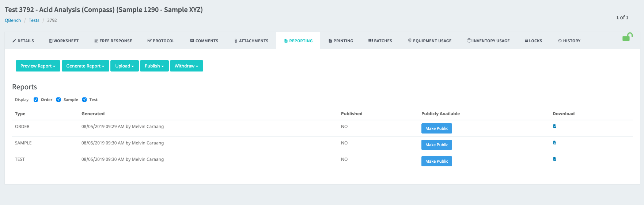The image size is (644, 205).
Task: Switch to the Worksheet tab
Action: (64, 41)
